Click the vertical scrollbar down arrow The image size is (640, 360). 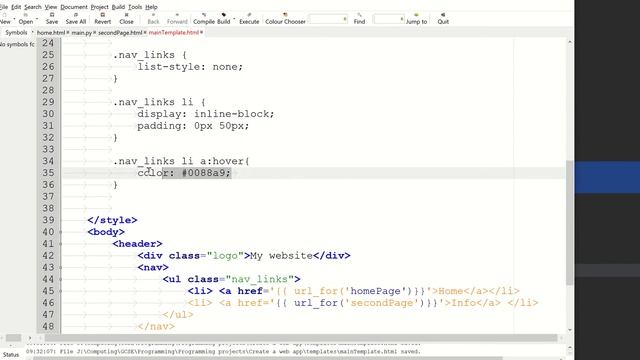point(570,330)
